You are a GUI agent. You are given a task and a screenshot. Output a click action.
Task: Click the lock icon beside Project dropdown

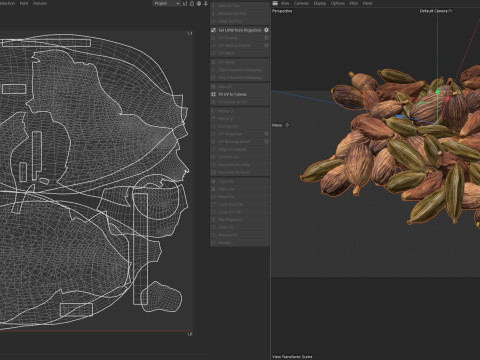[192, 3]
